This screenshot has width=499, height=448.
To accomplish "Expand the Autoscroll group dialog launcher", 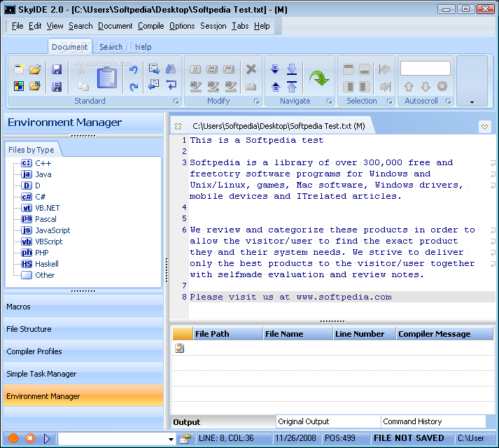I will click(449, 101).
